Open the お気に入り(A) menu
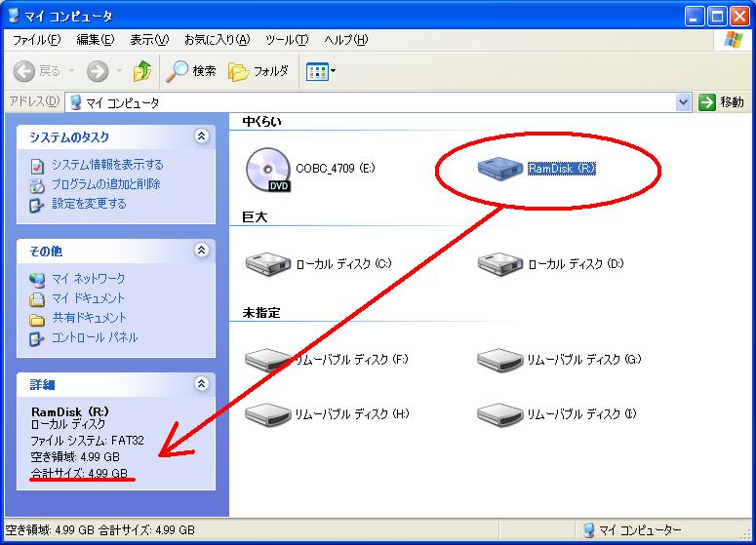 point(217,40)
